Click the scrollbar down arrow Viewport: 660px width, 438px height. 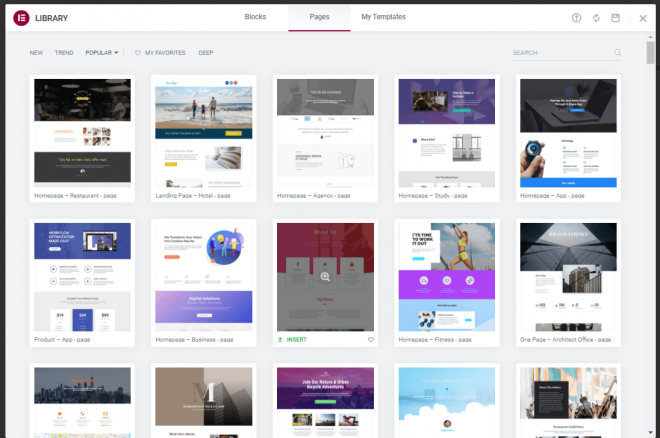(x=650, y=433)
